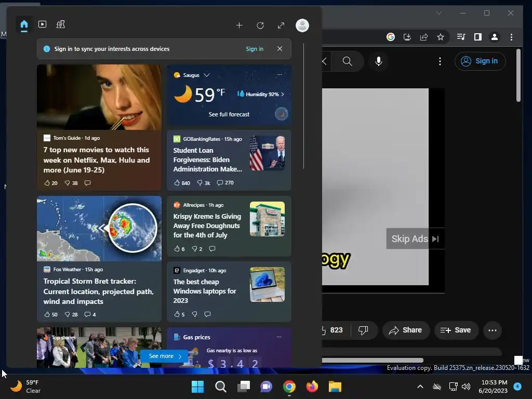
Task: Open the 7 top new movies article
Action: [97, 160]
